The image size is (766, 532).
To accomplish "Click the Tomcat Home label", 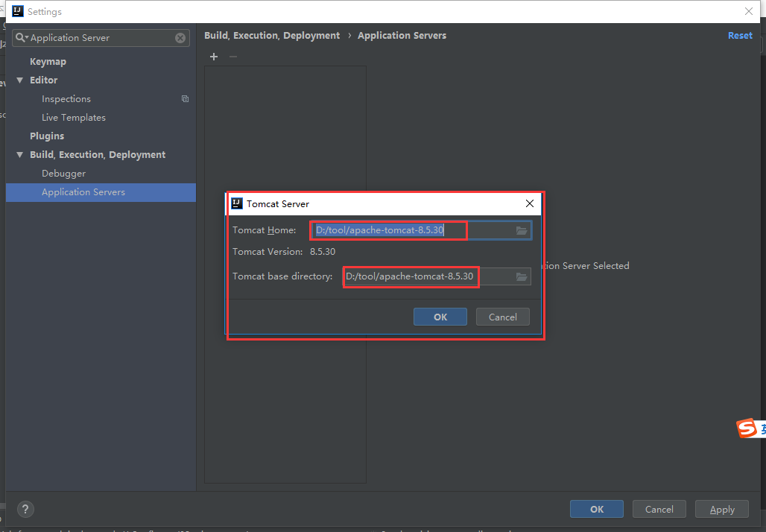I will pyautogui.click(x=265, y=230).
